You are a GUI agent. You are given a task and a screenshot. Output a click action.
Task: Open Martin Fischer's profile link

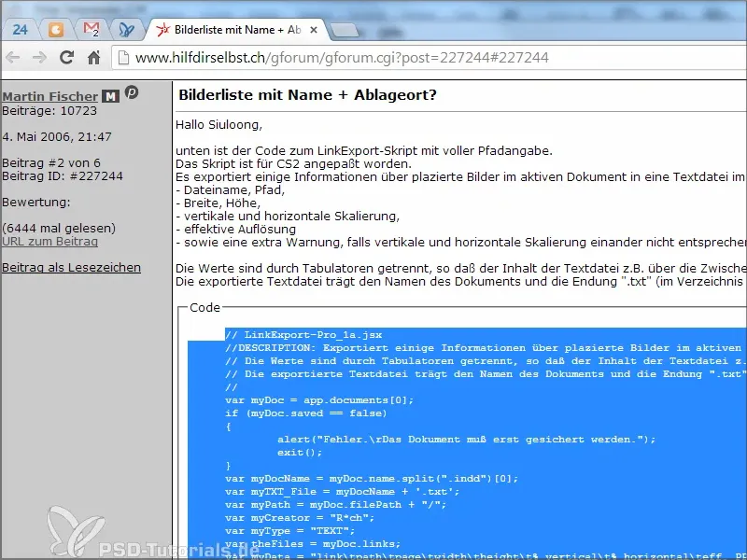[x=50, y=96]
